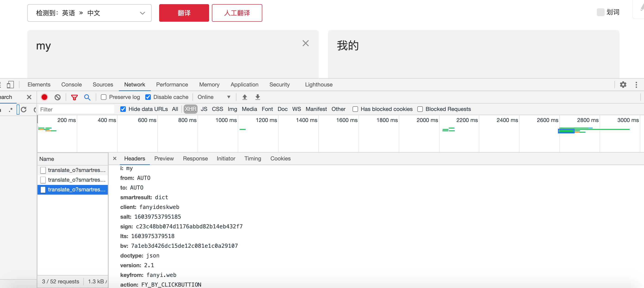Clear the source text with the X
This screenshot has height=288, width=644.
coord(305,43)
